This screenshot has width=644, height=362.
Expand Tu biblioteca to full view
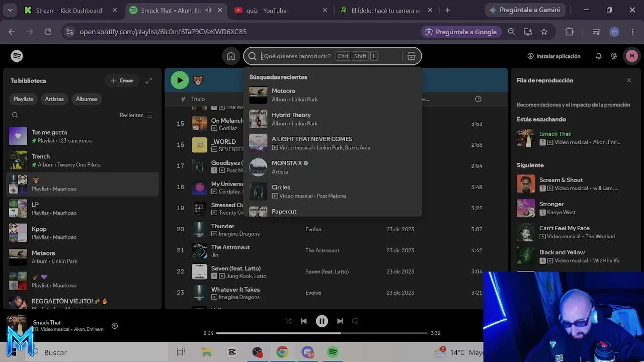click(149, 80)
